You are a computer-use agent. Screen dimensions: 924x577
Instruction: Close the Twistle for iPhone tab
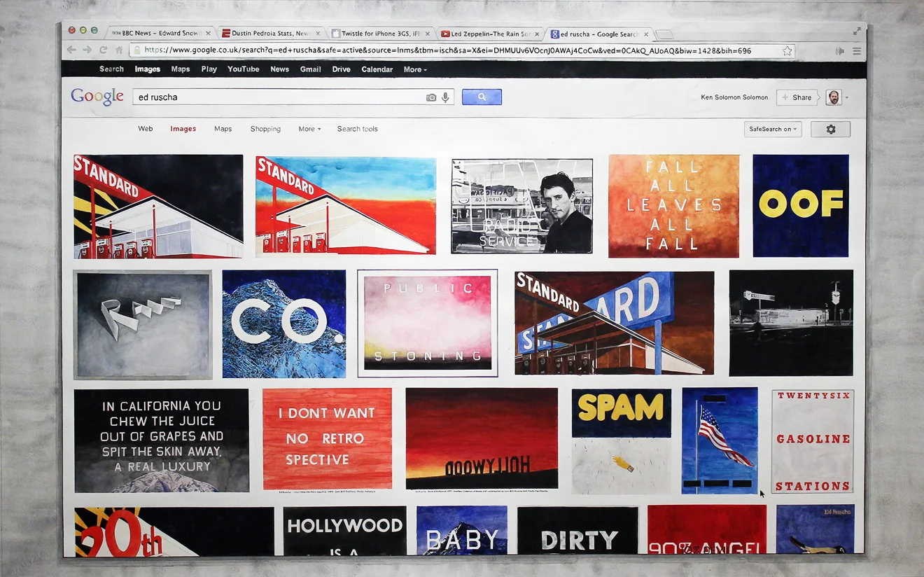[428, 34]
